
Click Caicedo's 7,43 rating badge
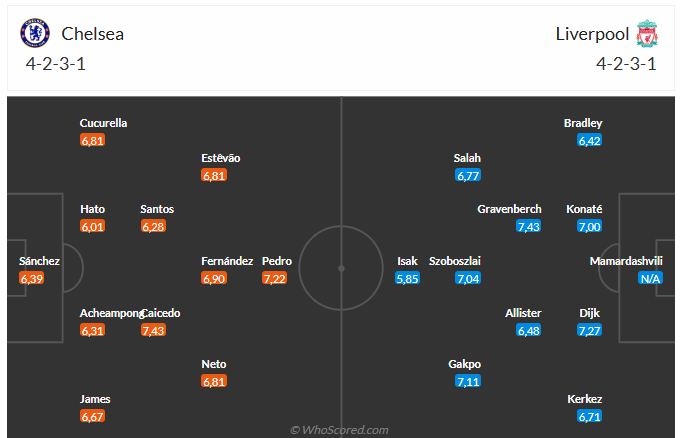[154, 330]
